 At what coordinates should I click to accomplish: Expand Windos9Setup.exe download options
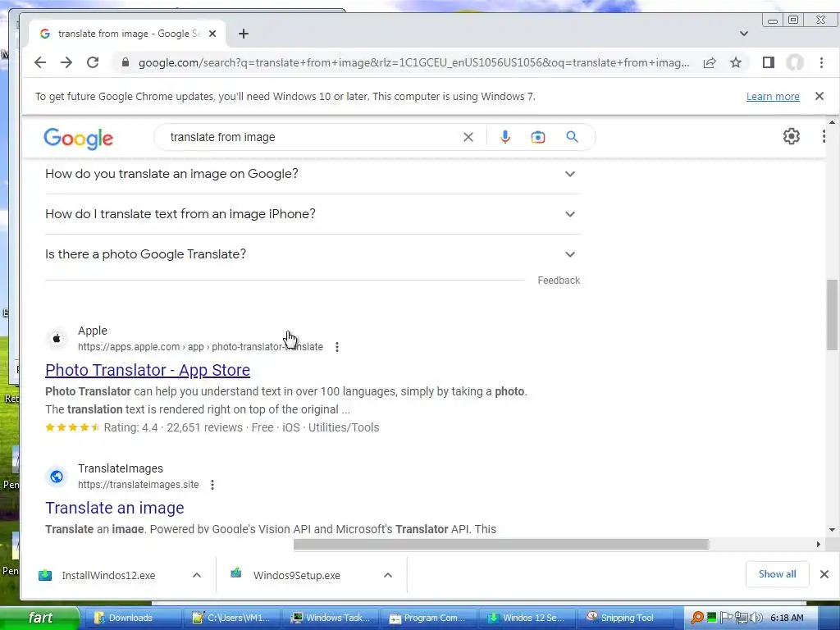388,575
